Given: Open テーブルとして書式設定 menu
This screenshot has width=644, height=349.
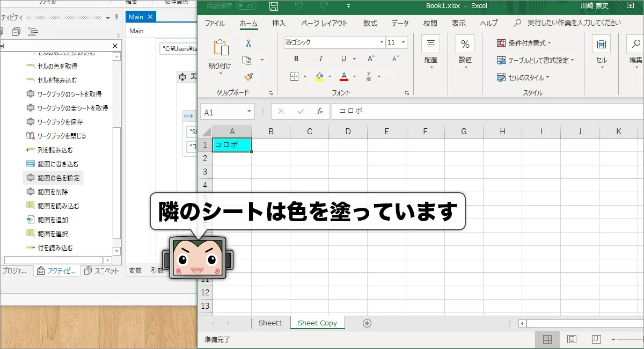Looking at the screenshot, I should (536, 60).
